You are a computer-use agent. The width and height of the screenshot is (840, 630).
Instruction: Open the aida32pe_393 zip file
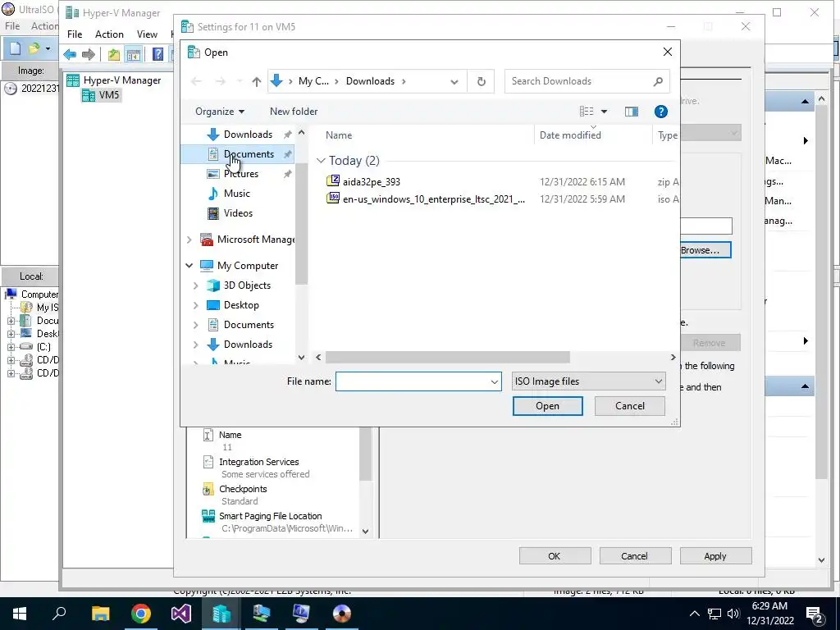[372, 181]
